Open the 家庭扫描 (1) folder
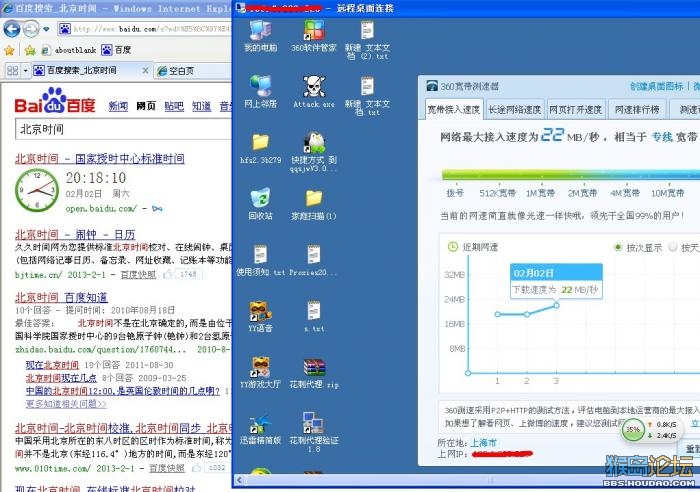This screenshot has height=492, width=700. (x=314, y=204)
